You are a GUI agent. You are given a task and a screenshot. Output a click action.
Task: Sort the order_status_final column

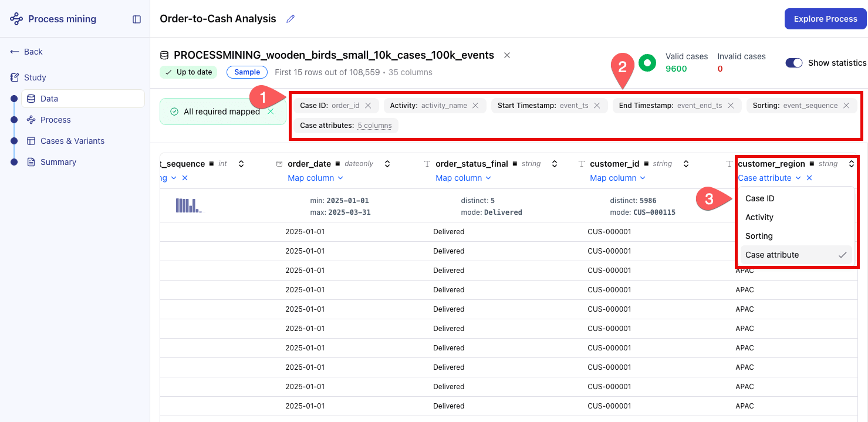tap(554, 164)
